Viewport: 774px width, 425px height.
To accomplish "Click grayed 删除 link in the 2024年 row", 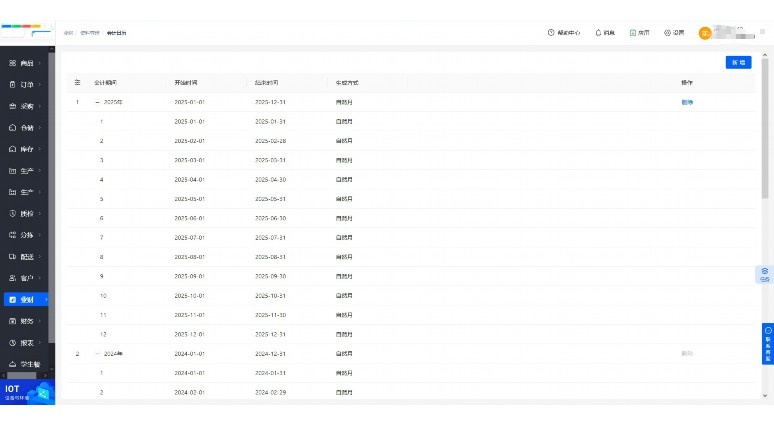I will coord(687,353).
